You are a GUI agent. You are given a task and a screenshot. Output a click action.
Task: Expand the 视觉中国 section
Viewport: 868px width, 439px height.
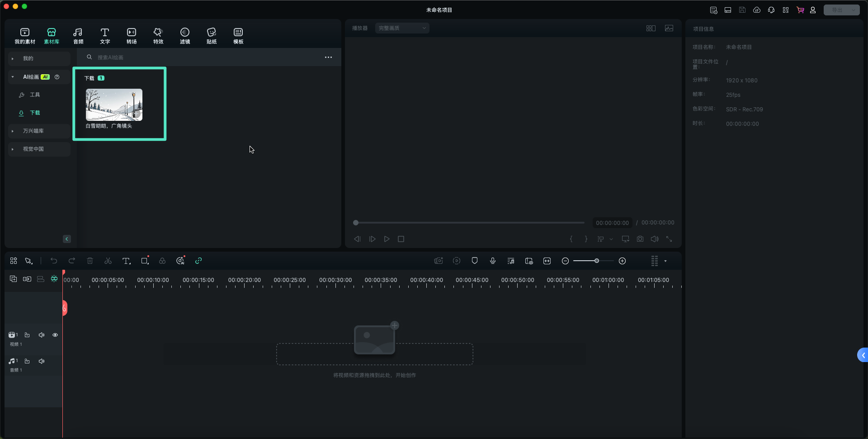click(x=13, y=149)
